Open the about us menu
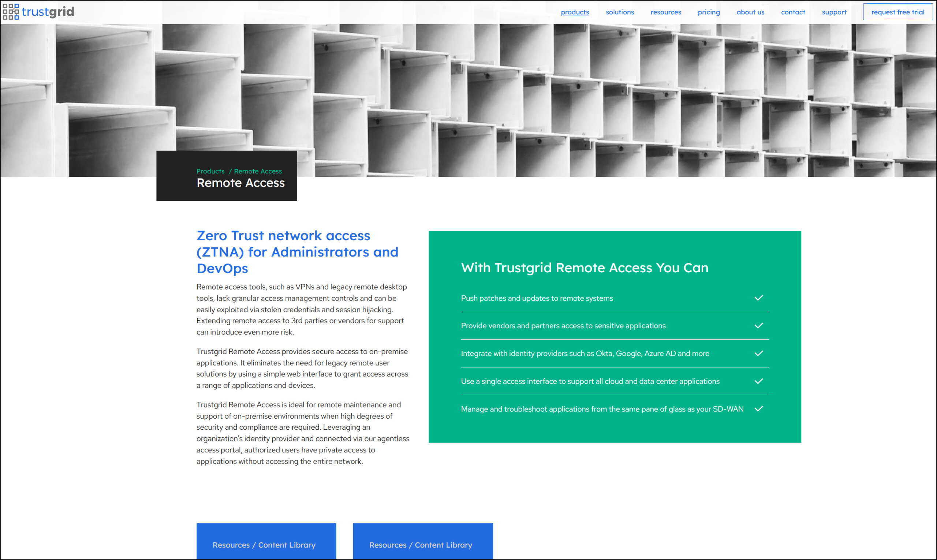Image resolution: width=937 pixels, height=560 pixels. coord(750,12)
